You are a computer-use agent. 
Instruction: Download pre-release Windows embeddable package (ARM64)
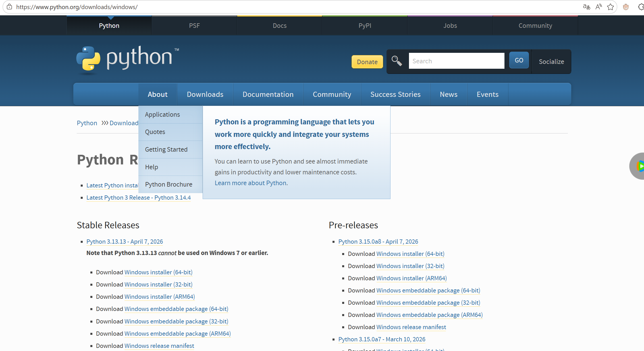[x=429, y=315]
